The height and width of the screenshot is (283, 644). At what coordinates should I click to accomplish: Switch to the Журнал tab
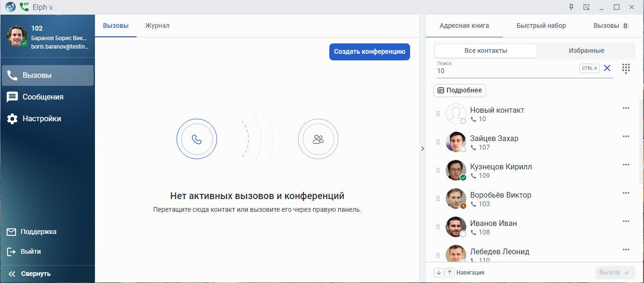click(x=157, y=26)
